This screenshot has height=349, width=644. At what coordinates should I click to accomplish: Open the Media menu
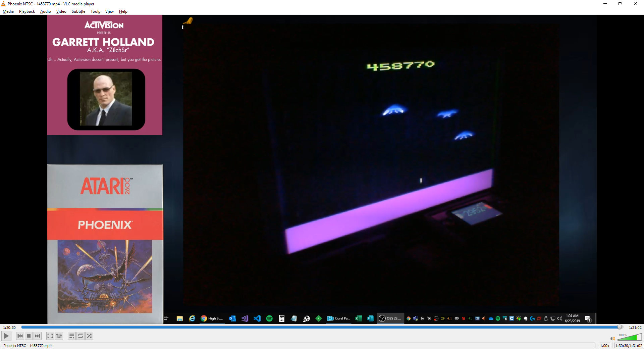[8, 11]
